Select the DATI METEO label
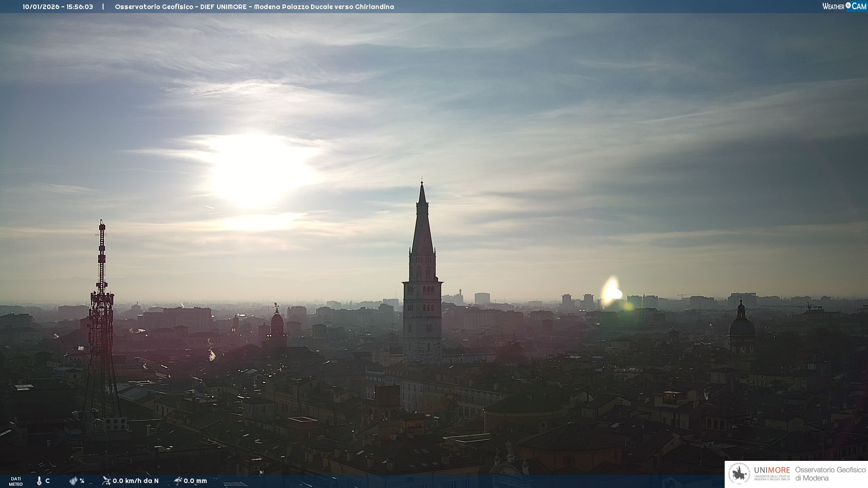The image size is (868, 488). point(16,481)
